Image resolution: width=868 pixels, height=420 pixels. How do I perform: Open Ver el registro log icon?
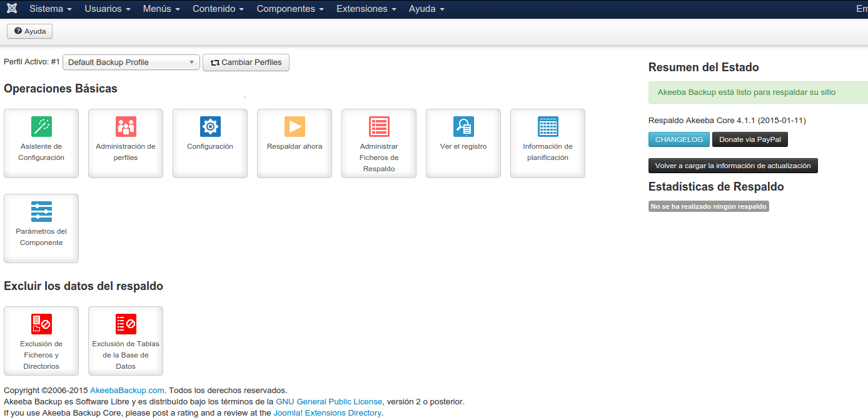click(463, 127)
